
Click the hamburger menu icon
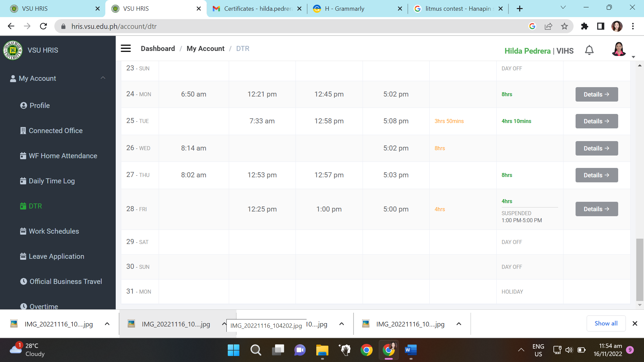point(126,49)
